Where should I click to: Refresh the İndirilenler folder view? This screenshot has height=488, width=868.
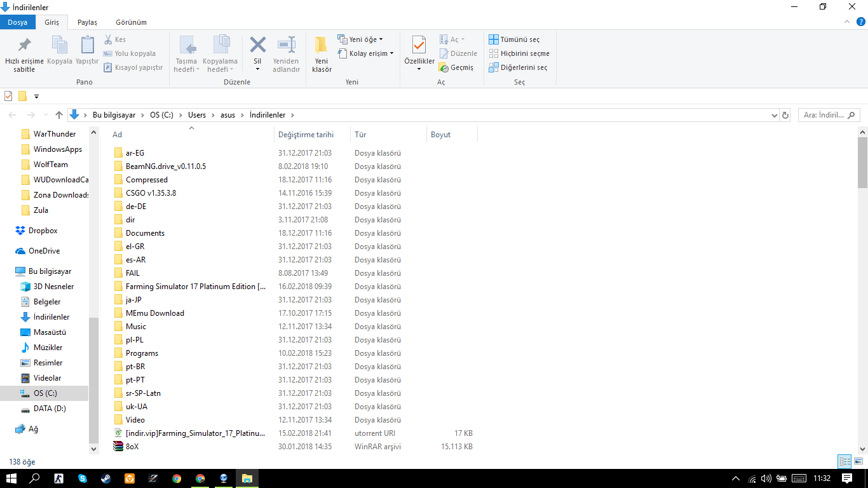coord(785,115)
